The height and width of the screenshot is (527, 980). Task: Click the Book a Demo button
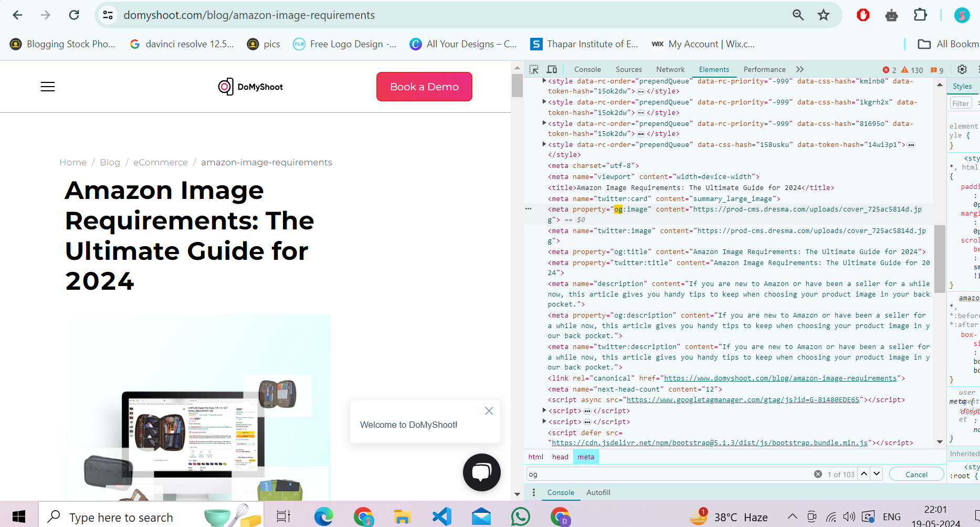tap(424, 87)
